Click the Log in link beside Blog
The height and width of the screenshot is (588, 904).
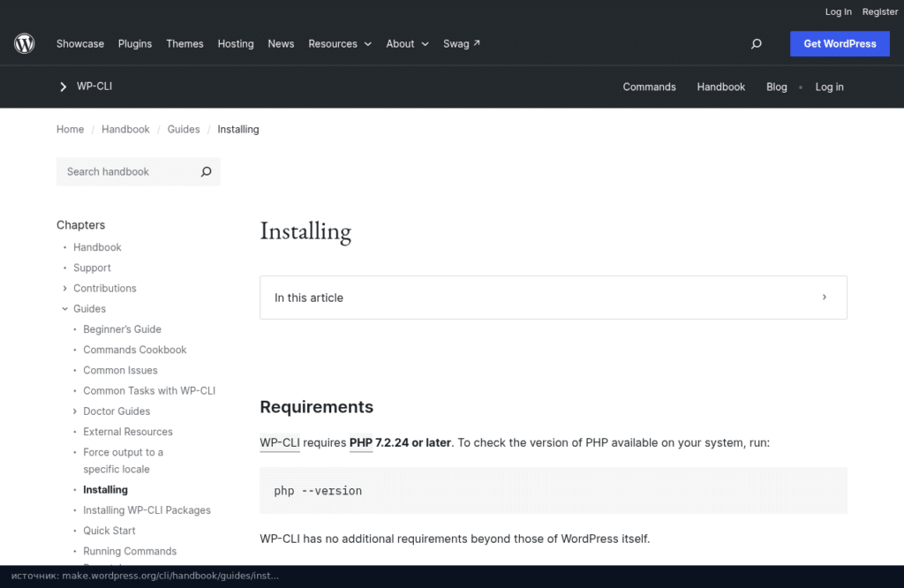[829, 87]
